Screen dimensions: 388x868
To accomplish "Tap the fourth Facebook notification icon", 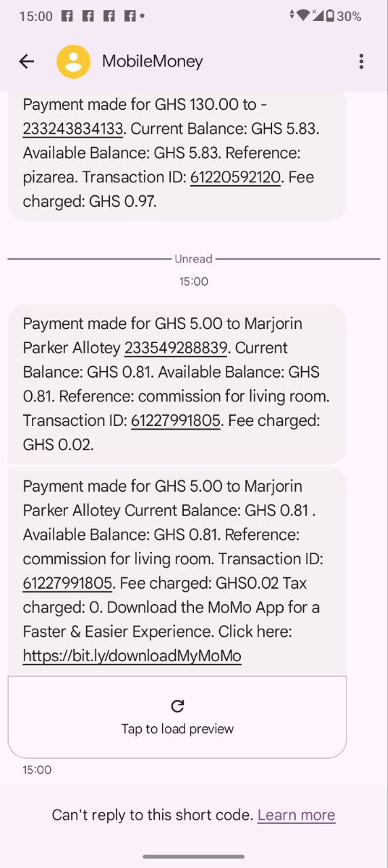I will (130, 16).
